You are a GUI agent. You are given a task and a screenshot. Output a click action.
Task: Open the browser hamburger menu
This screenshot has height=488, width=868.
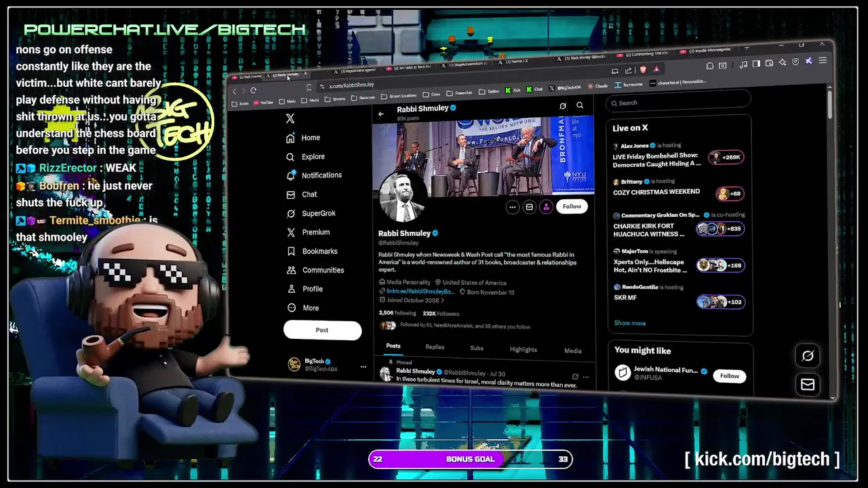(x=823, y=60)
